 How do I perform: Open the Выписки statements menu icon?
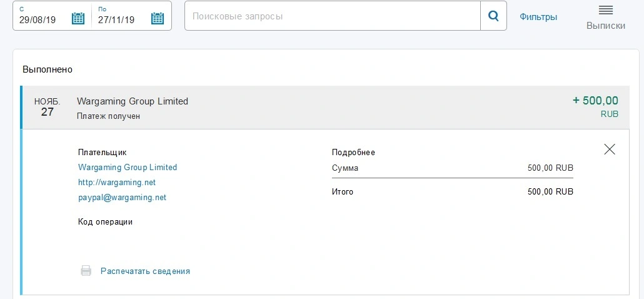pyautogui.click(x=606, y=10)
